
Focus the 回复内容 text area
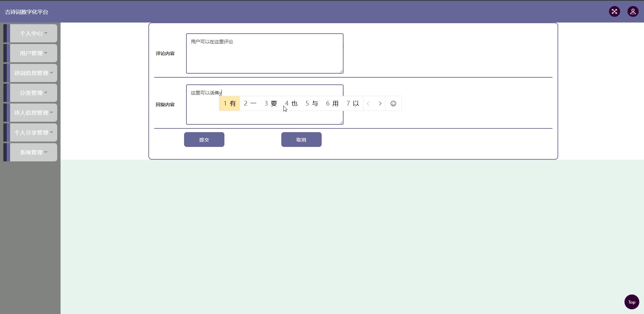265,105
